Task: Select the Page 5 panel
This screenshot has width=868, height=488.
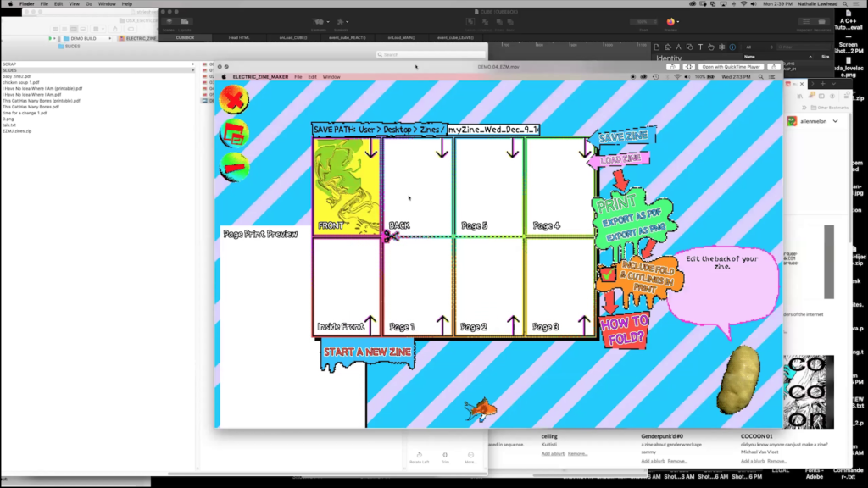Action: (x=489, y=186)
